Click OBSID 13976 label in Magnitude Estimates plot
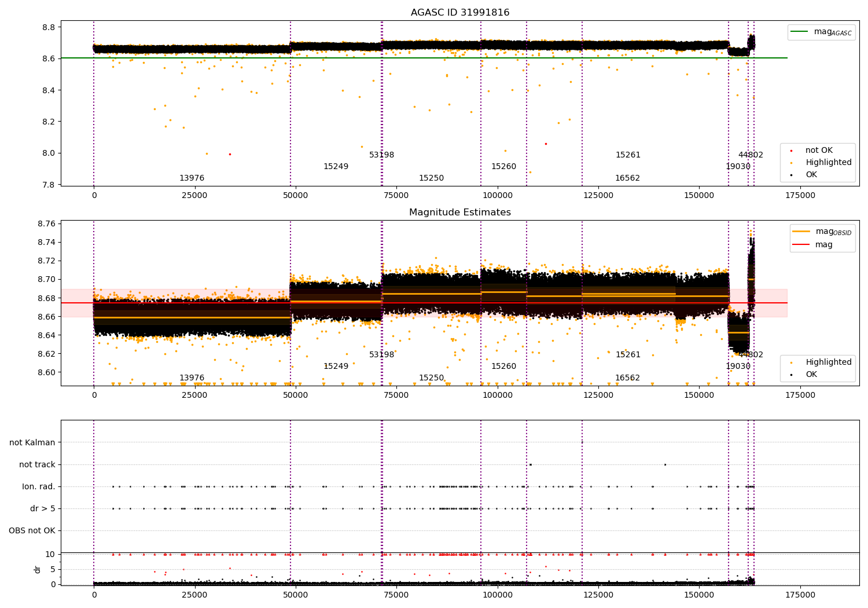Screen dimensions: 868x608 coord(192,378)
